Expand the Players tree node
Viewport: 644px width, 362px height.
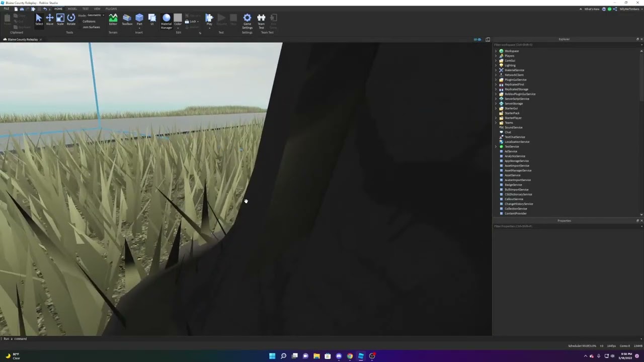[x=496, y=56]
